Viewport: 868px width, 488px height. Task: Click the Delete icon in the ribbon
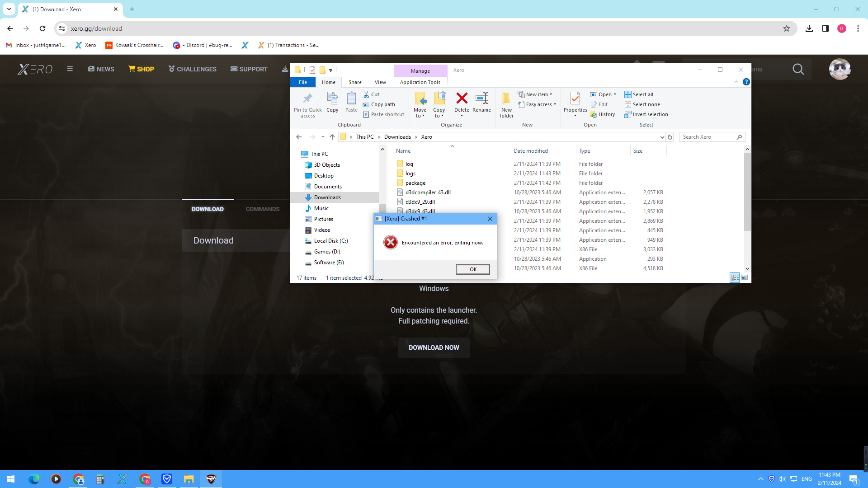click(x=462, y=99)
